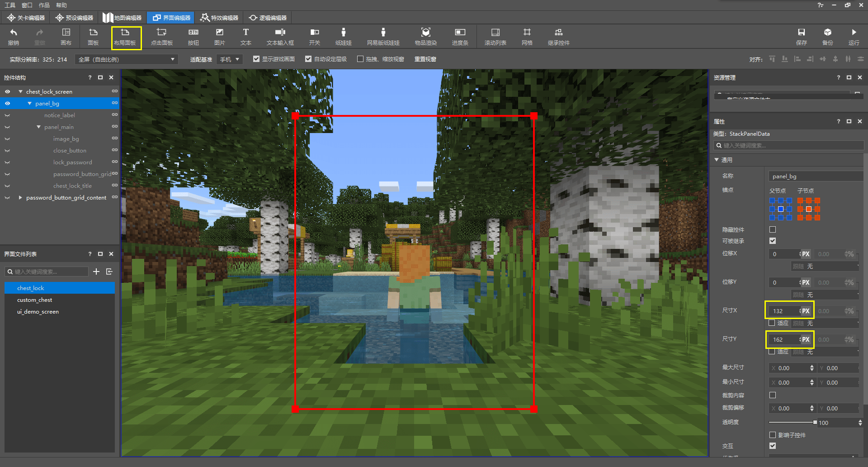Viewport: 868px width, 467px height.
Task: Open the 窗口 menu
Action: tap(27, 5)
